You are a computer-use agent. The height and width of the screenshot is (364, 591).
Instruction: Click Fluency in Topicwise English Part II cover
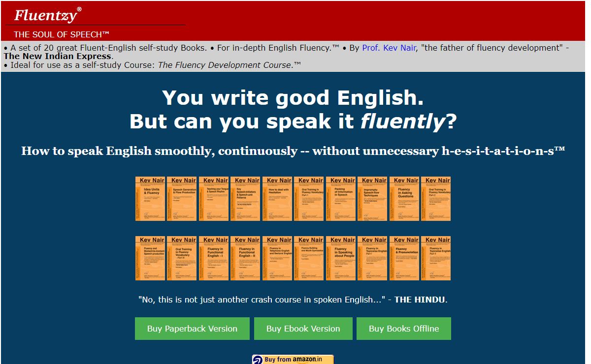click(x=436, y=258)
